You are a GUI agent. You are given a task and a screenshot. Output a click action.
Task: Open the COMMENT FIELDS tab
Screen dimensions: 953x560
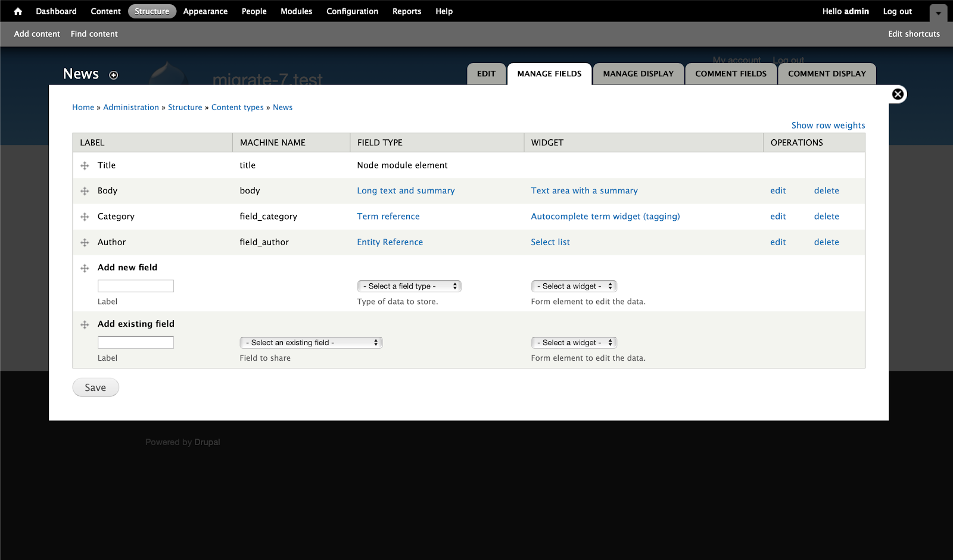(731, 73)
